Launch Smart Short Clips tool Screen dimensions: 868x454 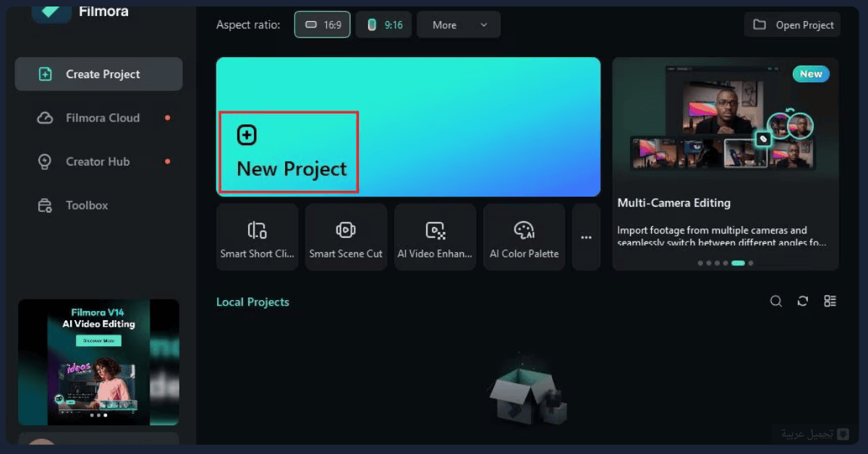click(257, 237)
